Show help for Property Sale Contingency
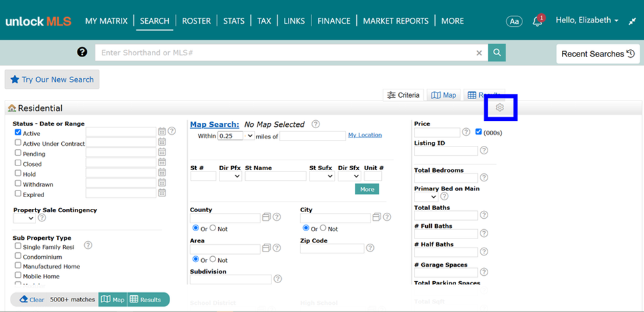The height and width of the screenshot is (312, 644). pyautogui.click(x=42, y=218)
